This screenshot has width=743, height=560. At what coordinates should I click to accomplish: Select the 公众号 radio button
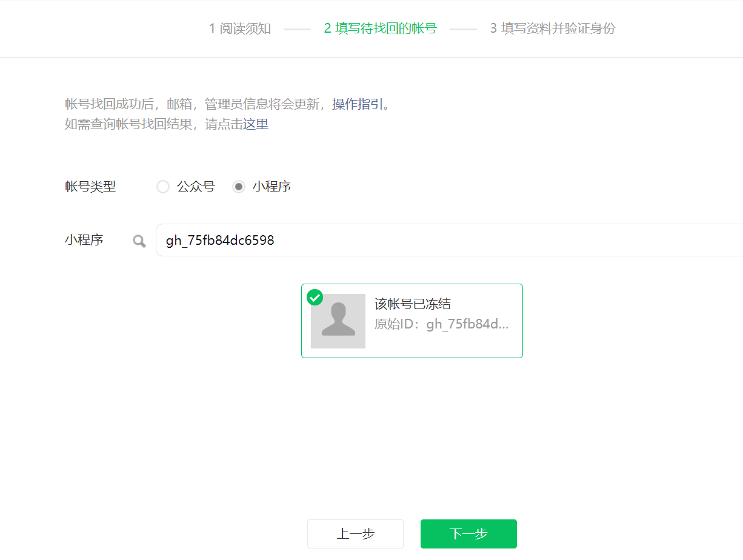pyautogui.click(x=162, y=187)
